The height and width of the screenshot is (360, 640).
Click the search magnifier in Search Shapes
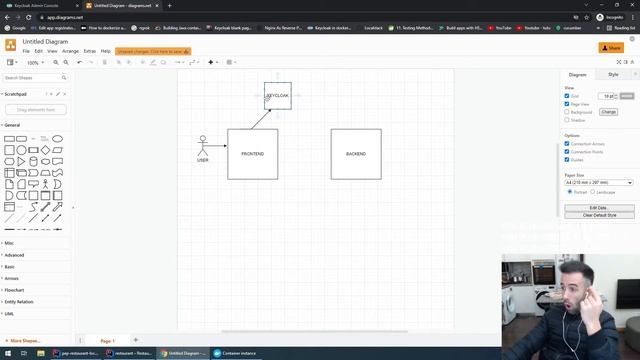pyautogui.click(x=64, y=78)
